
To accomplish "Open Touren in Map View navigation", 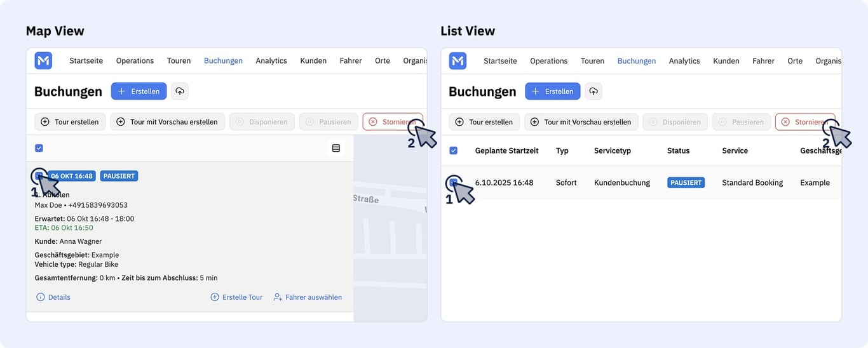I will (179, 61).
